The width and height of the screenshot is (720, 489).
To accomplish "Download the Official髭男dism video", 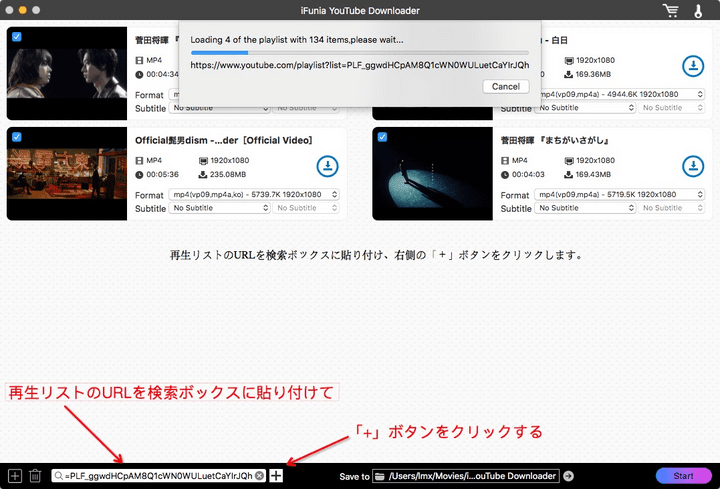I will click(x=327, y=166).
